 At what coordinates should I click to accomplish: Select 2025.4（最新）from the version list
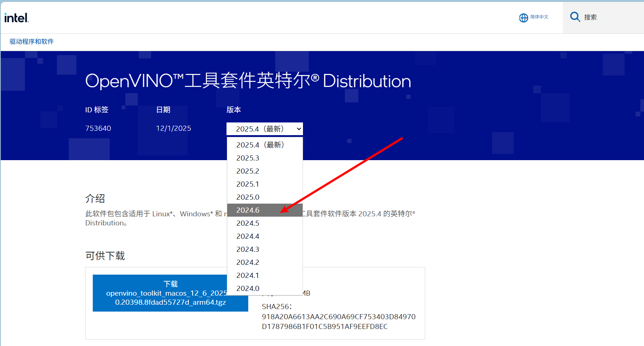click(x=265, y=145)
